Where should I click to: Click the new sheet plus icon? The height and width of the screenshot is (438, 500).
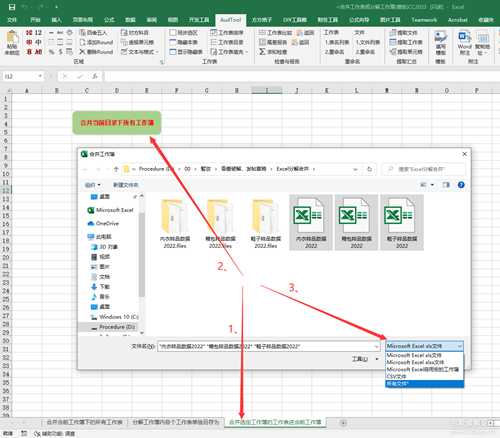[343, 423]
